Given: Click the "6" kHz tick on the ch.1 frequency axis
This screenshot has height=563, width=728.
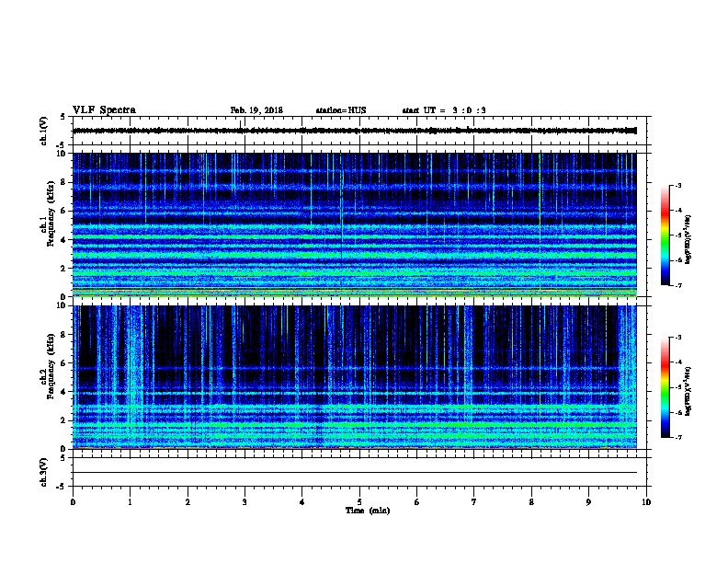Looking at the screenshot, I should (63, 211).
